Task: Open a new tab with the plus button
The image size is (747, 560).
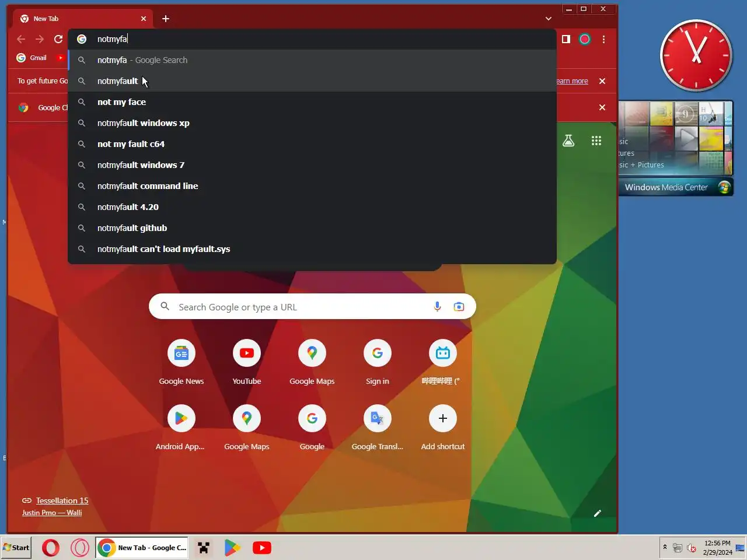Action: (166, 19)
